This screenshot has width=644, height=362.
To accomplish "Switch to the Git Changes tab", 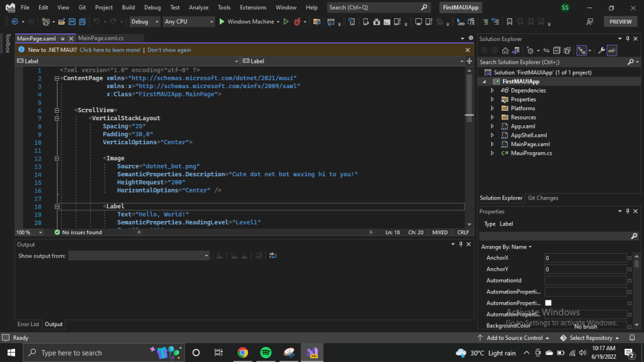I will [543, 198].
